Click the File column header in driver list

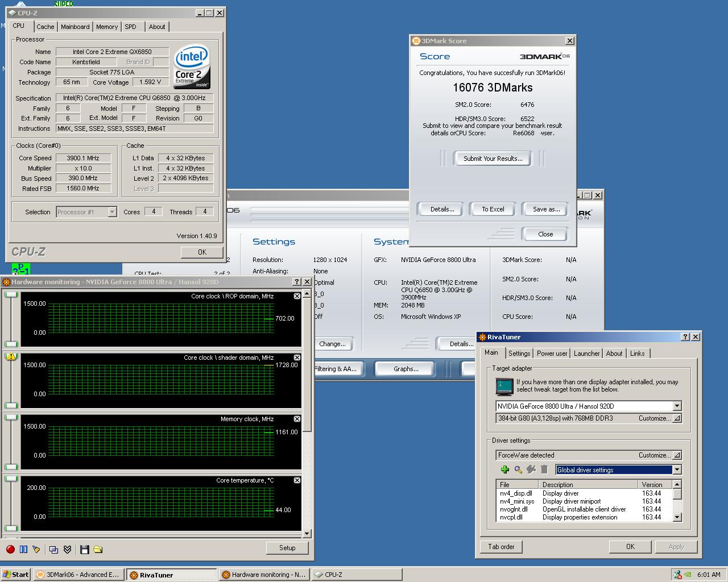518,485
